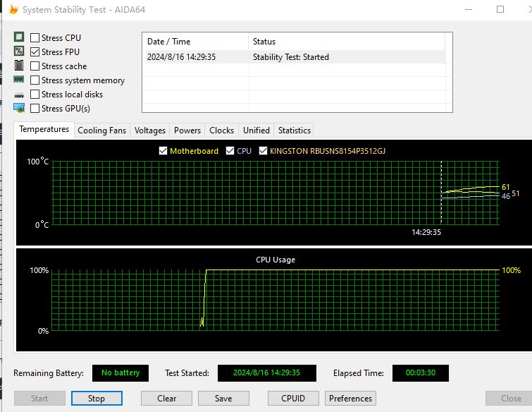Uncheck the Stress FPU option
This screenshot has width=532, height=412.
pyautogui.click(x=35, y=52)
